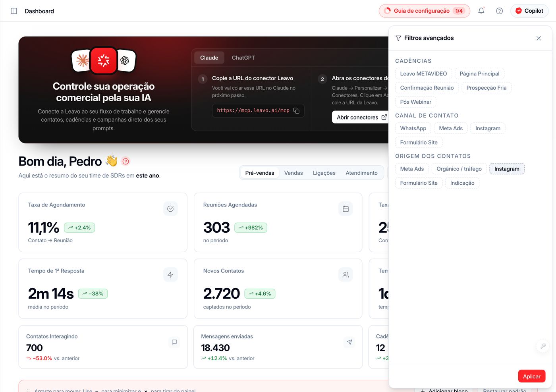This screenshot has height=392, width=556.
Task: Toggle the Indicação origin filter
Action: click(x=462, y=183)
